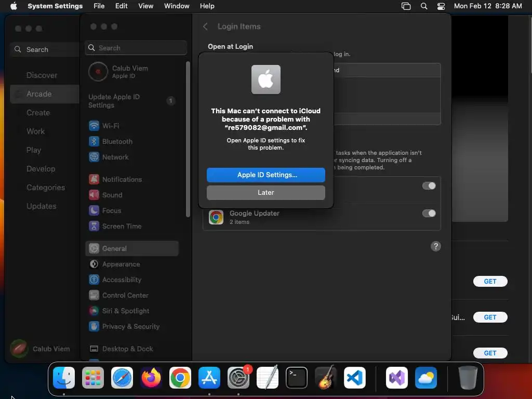Viewport: 532px width, 399px height.
Task: Open Launchpad in the dock
Action: (x=93, y=378)
